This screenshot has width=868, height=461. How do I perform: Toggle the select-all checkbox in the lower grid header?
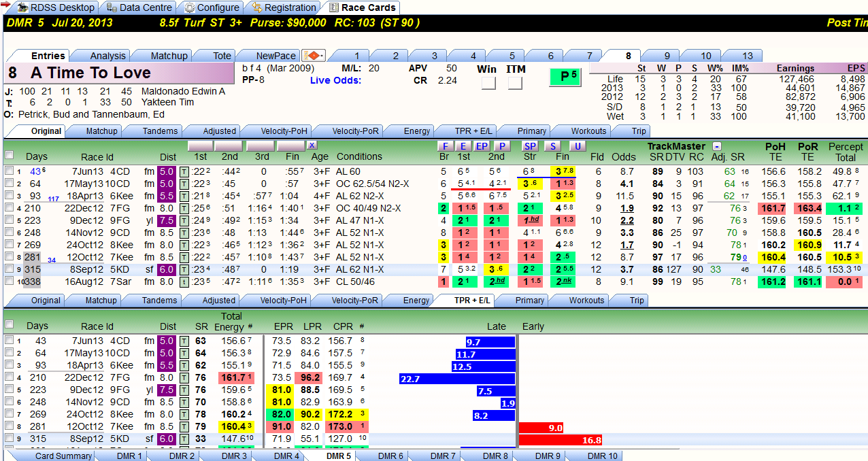point(10,325)
